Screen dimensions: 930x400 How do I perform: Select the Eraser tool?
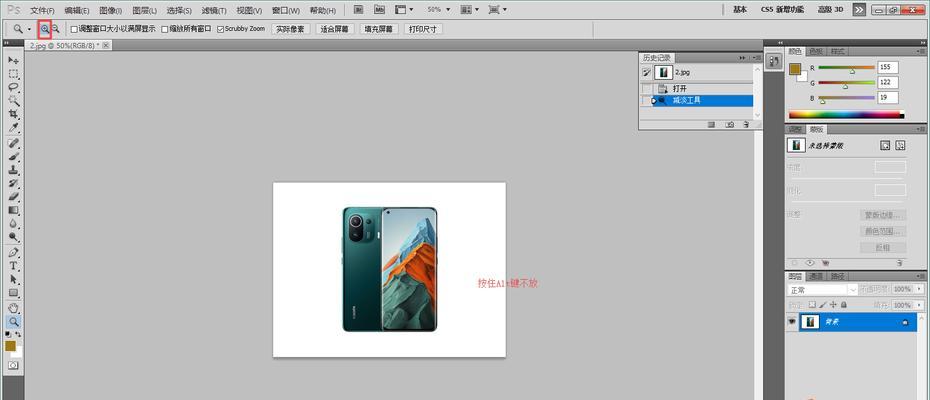(13, 196)
